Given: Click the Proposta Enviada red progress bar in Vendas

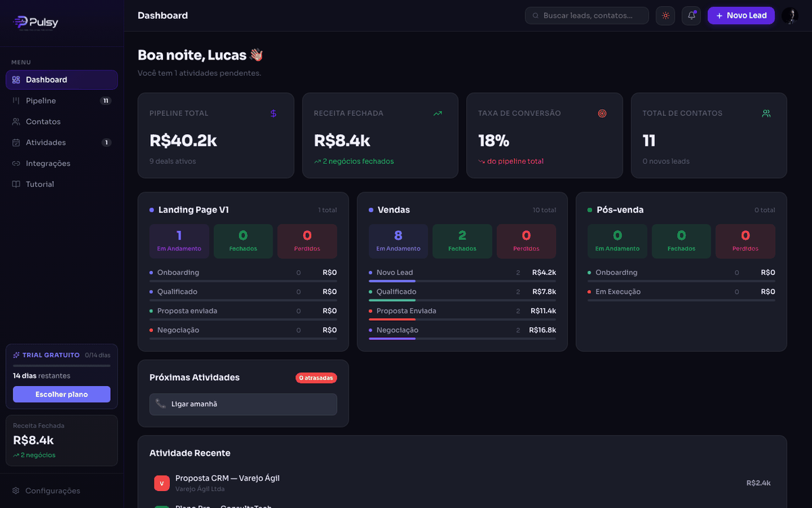Looking at the screenshot, I should coord(462,319).
